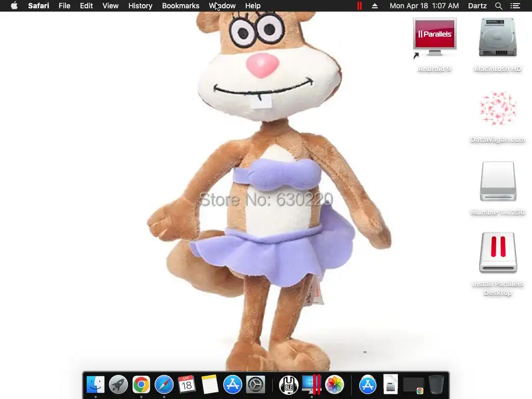
Task: Open the Edit menu
Action: coord(86,6)
